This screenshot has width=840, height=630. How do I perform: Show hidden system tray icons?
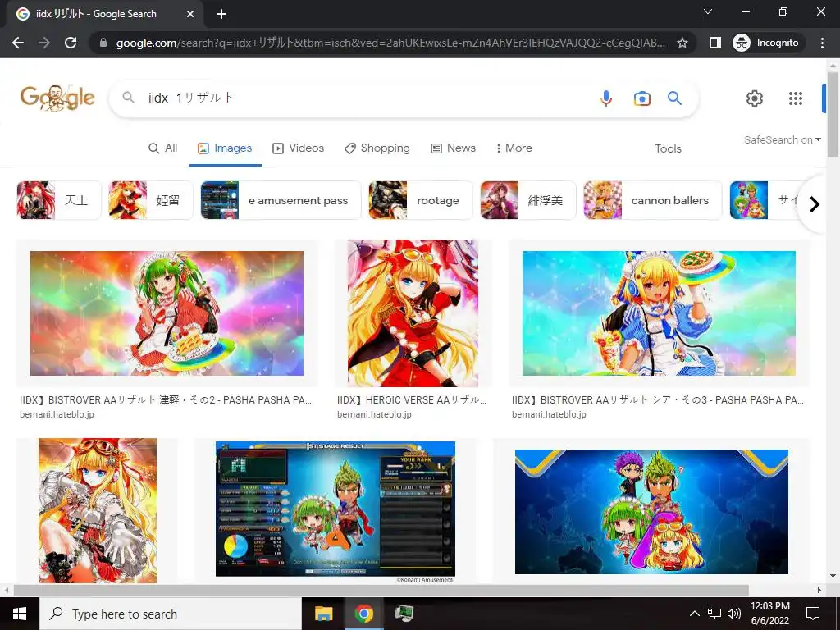694,614
